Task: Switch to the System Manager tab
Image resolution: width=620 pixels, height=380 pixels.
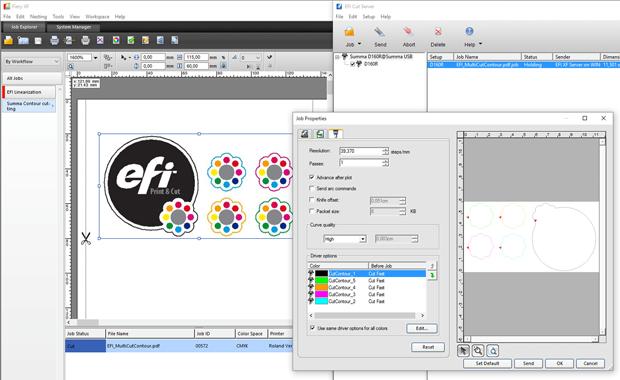Action: (74, 27)
